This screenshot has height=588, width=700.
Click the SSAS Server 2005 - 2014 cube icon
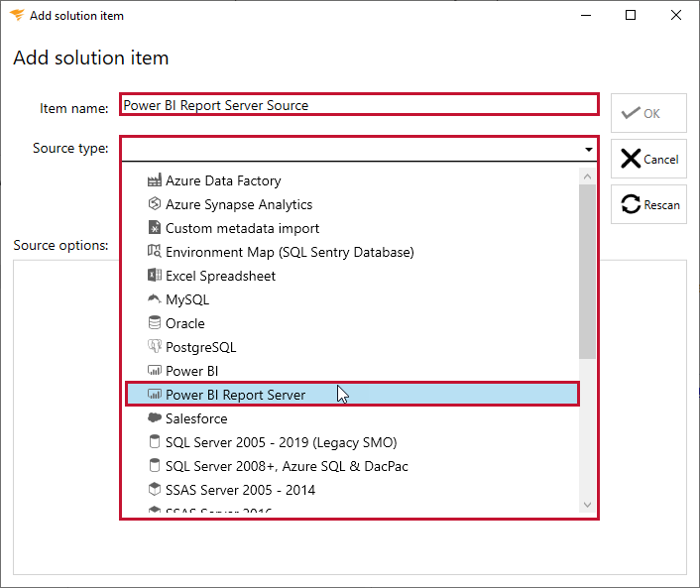coord(154,489)
